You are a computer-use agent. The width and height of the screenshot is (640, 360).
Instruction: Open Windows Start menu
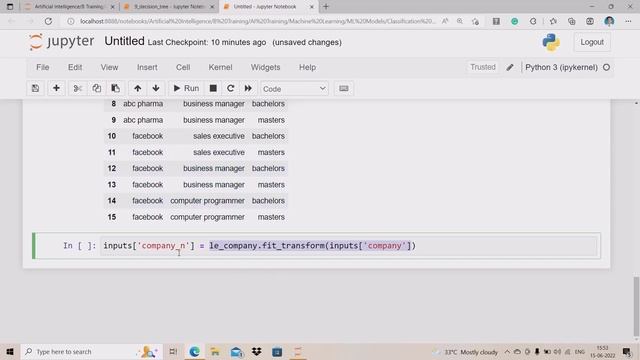coord(10,351)
